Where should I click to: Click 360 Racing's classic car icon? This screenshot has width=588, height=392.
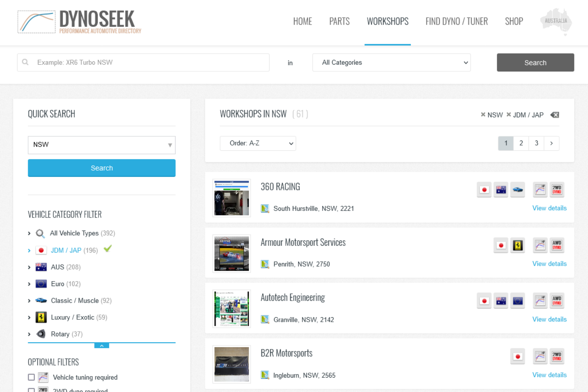coord(518,190)
